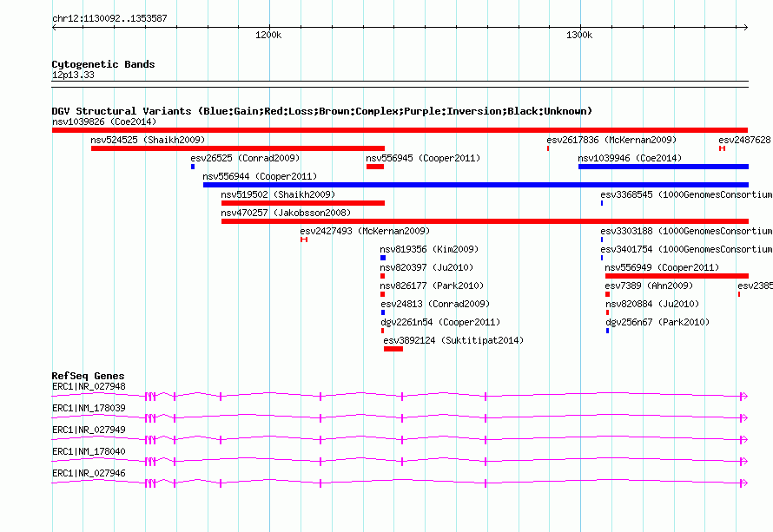Screen dimensions: 773x532
Task: Click the ruler's left arrowhead
Action: 54,27
